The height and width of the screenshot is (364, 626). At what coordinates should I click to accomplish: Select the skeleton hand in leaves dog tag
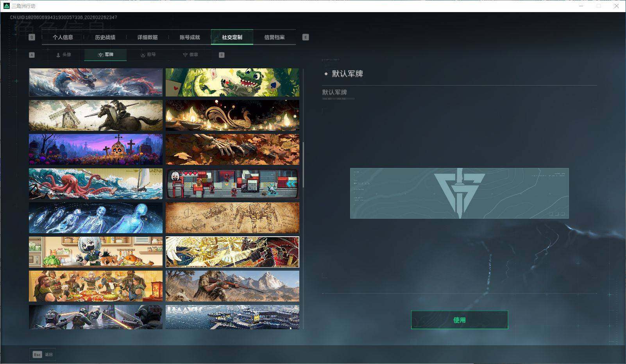point(233,150)
